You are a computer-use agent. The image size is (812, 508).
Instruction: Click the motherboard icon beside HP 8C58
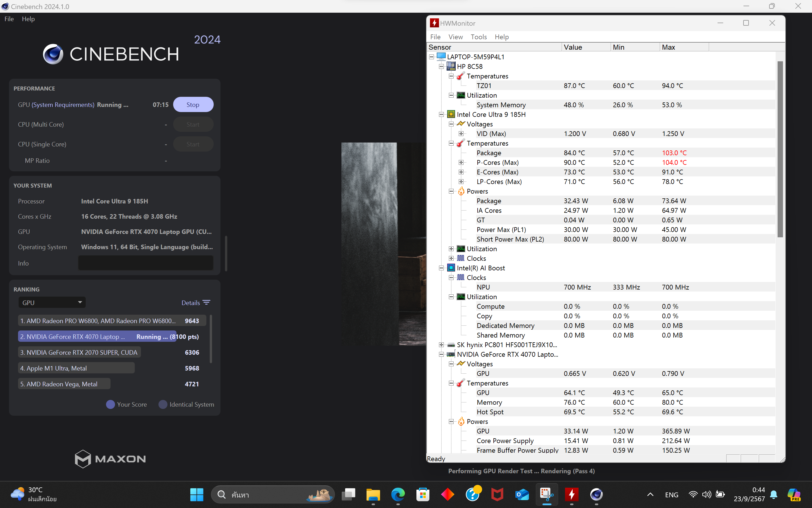point(451,66)
